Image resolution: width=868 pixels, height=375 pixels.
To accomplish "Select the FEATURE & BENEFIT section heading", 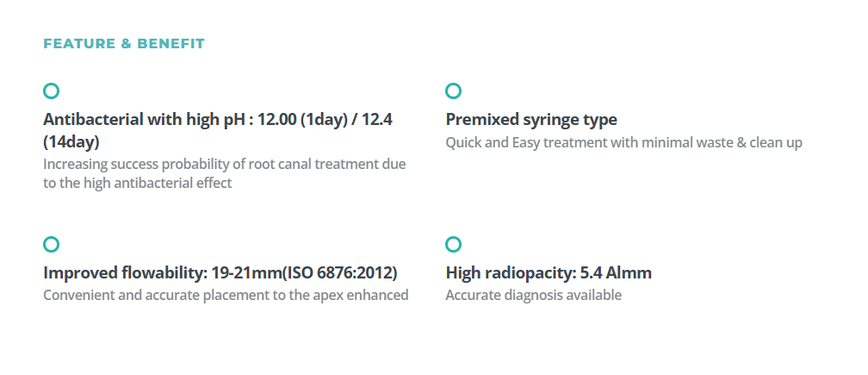I will click(x=124, y=44).
